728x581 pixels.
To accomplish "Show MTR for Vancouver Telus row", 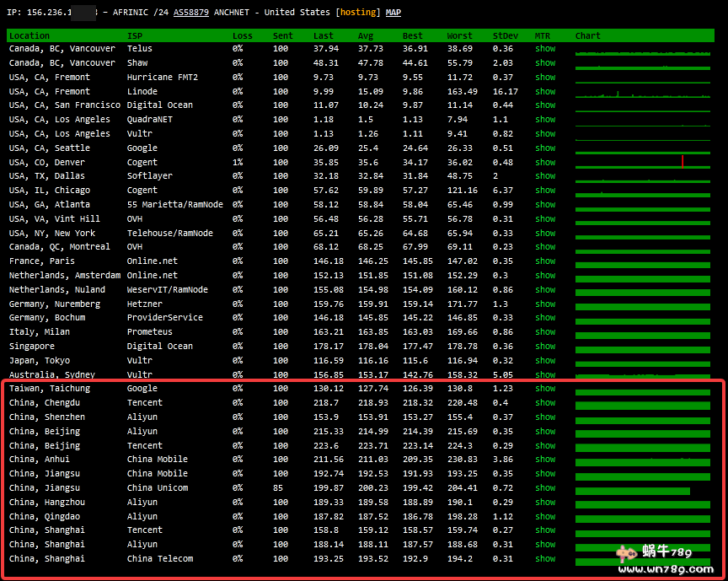I will pos(545,49).
